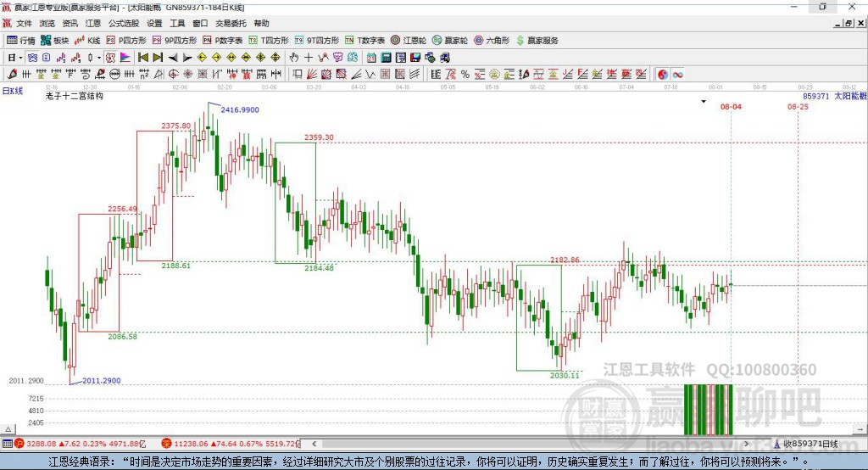Click the black left arrow icon
The width and height of the screenshot is (868, 470).
(173, 58)
